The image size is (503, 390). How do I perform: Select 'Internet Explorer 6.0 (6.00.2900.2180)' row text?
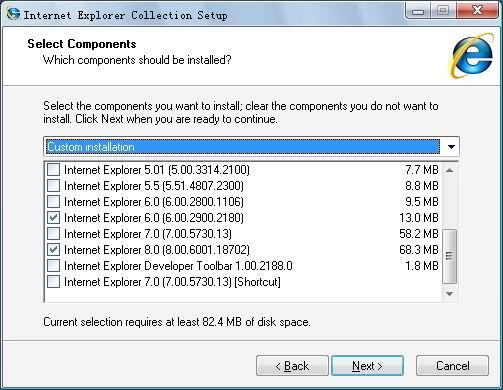154,218
